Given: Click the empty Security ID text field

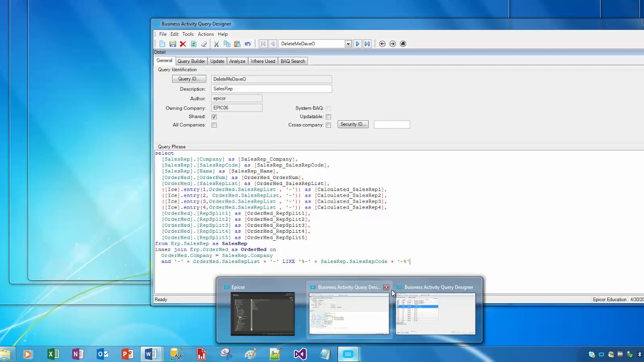Looking at the screenshot, I should pos(392,125).
